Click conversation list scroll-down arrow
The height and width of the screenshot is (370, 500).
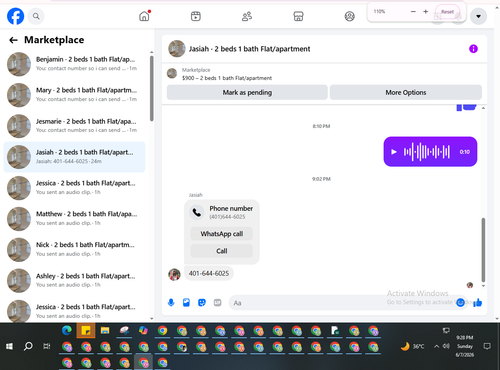coord(152,319)
